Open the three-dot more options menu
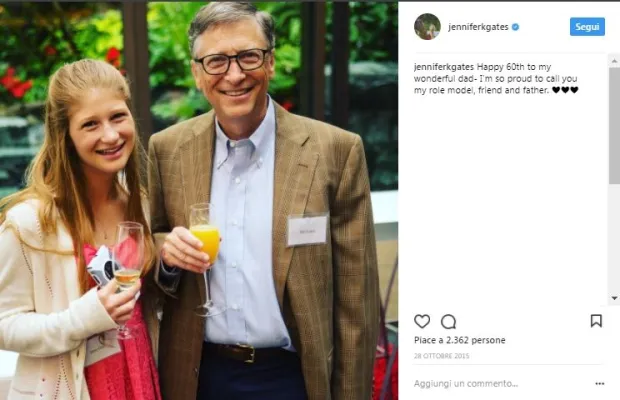This screenshot has width=620, height=400. pos(600,383)
